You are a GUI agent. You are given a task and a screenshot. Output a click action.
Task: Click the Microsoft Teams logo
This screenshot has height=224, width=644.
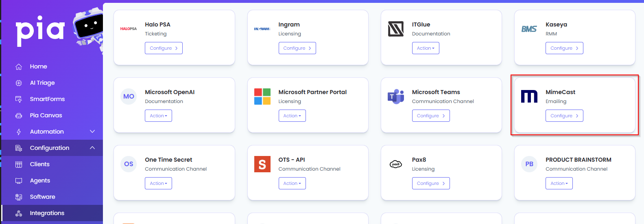tap(396, 97)
